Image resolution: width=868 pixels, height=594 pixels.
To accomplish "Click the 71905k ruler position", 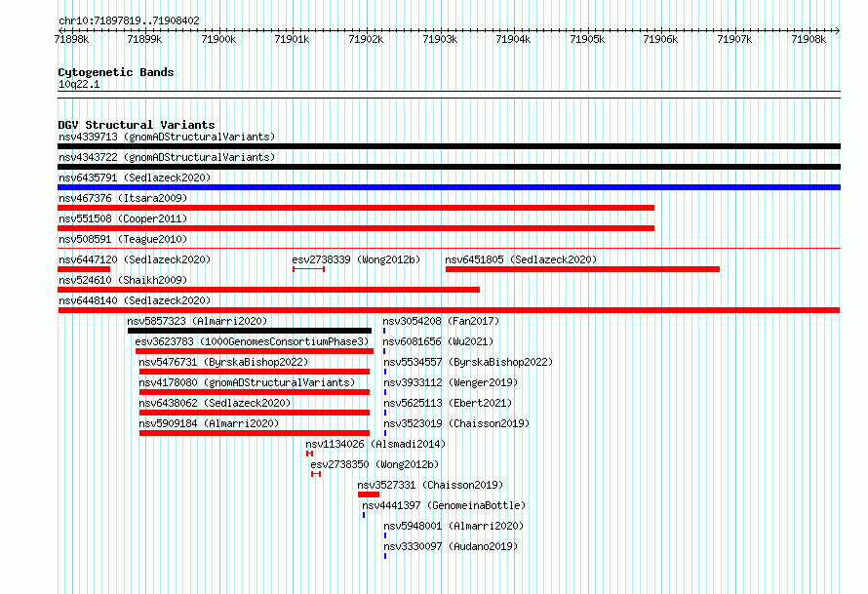I will (587, 39).
